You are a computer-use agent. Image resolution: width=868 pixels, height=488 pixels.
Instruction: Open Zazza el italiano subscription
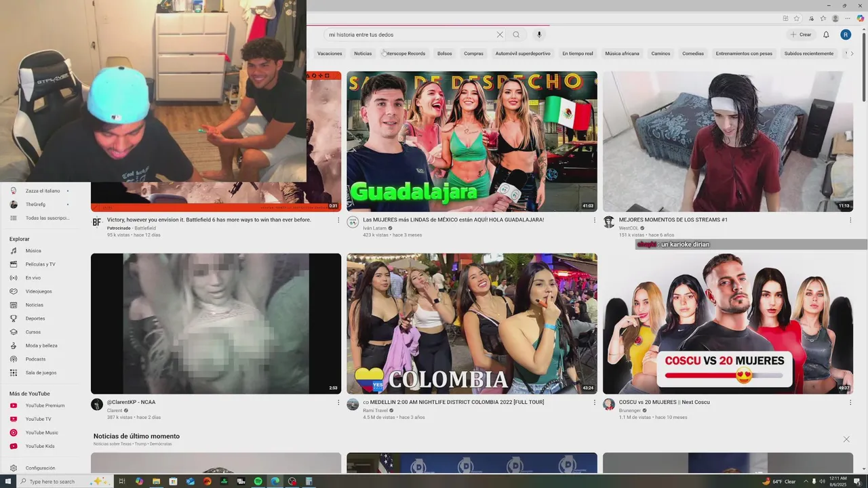41,191
